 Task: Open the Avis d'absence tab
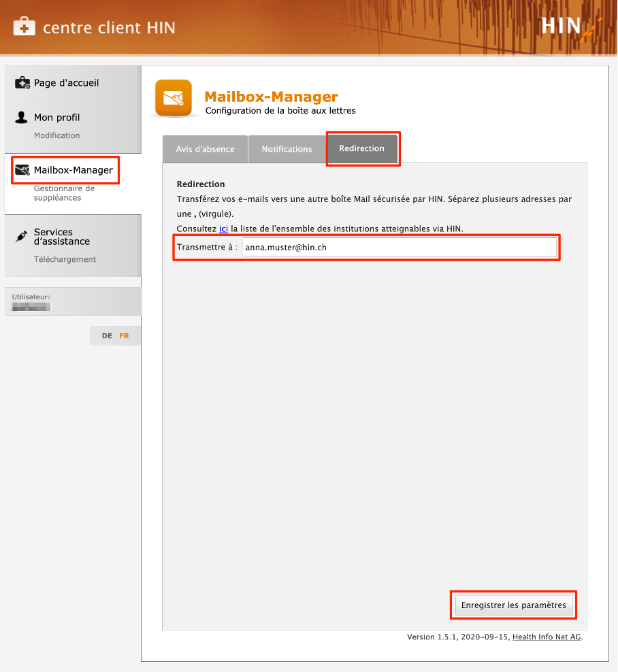pyautogui.click(x=205, y=149)
